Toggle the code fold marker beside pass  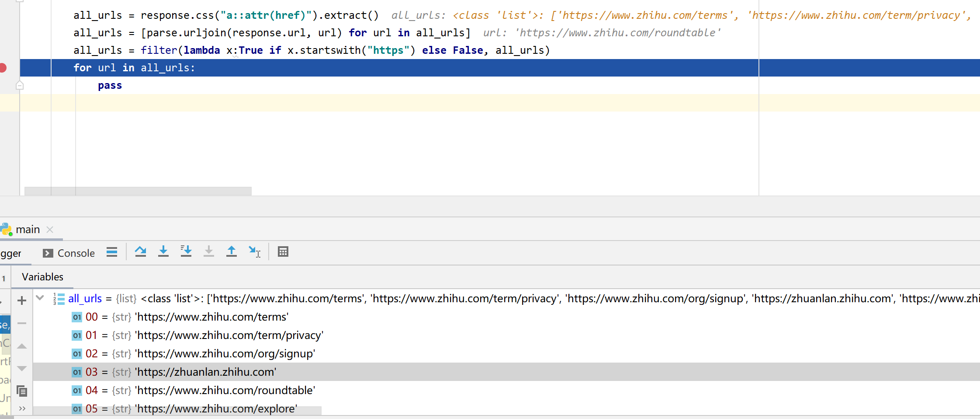point(20,85)
